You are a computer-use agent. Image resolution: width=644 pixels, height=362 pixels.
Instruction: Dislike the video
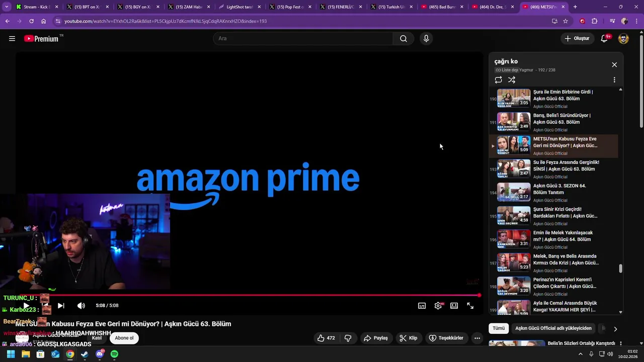(348, 338)
